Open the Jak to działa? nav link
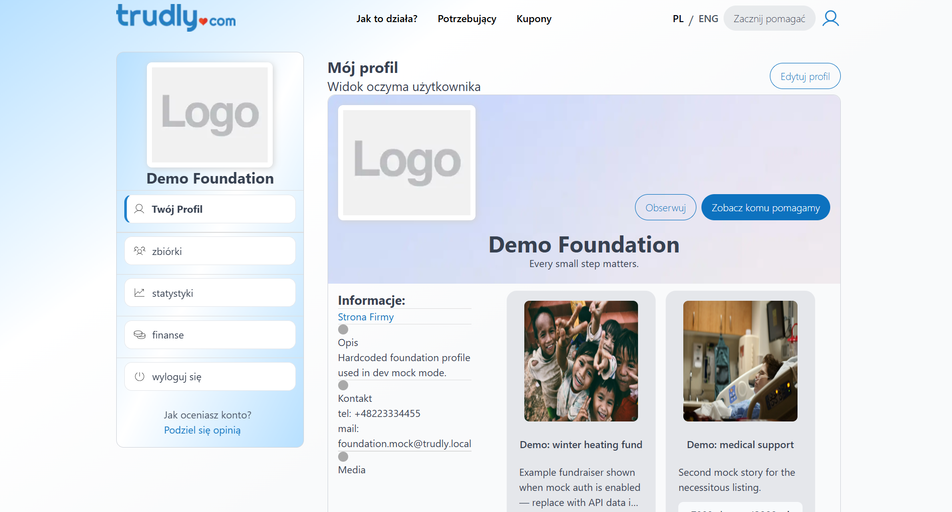Viewport: 952px width, 512px height. coord(387,19)
